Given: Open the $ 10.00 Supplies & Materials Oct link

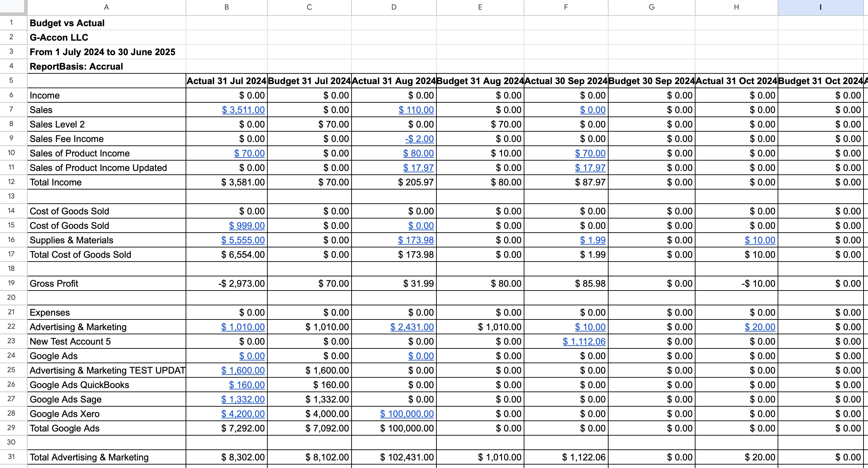Looking at the screenshot, I should point(760,240).
